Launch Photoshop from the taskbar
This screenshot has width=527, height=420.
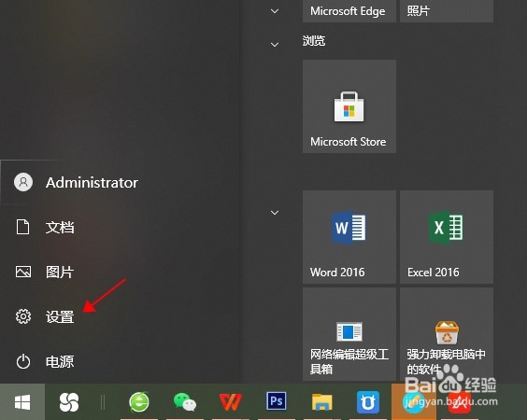click(x=277, y=401)
